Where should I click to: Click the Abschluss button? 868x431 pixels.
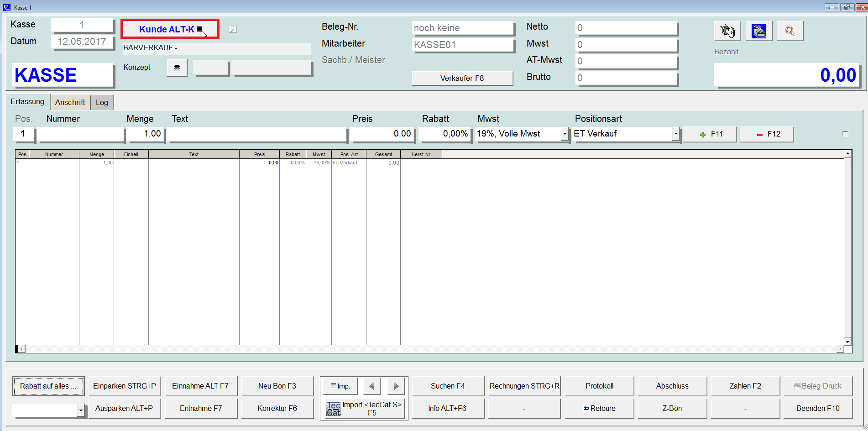pyautogui.click(x=672, y=386)
